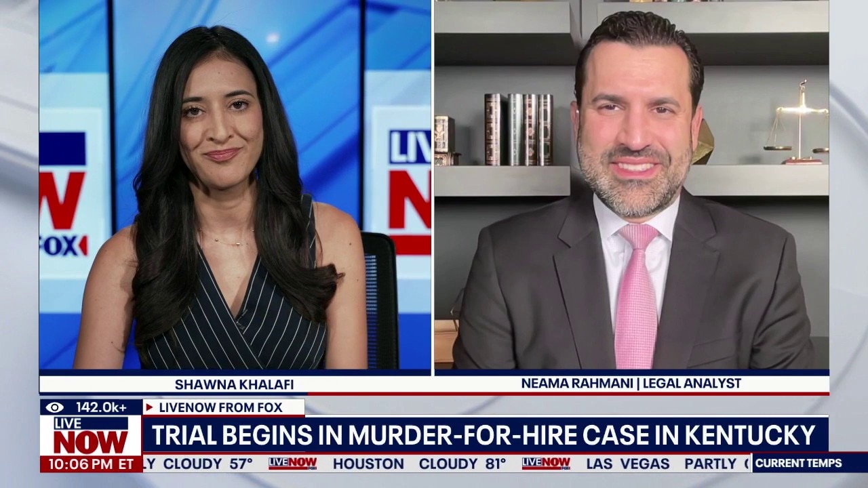This screenshot has height=488, width=868.
Task: Click the CLOUDY 81° temperature reading
Action: pos(462,464)
